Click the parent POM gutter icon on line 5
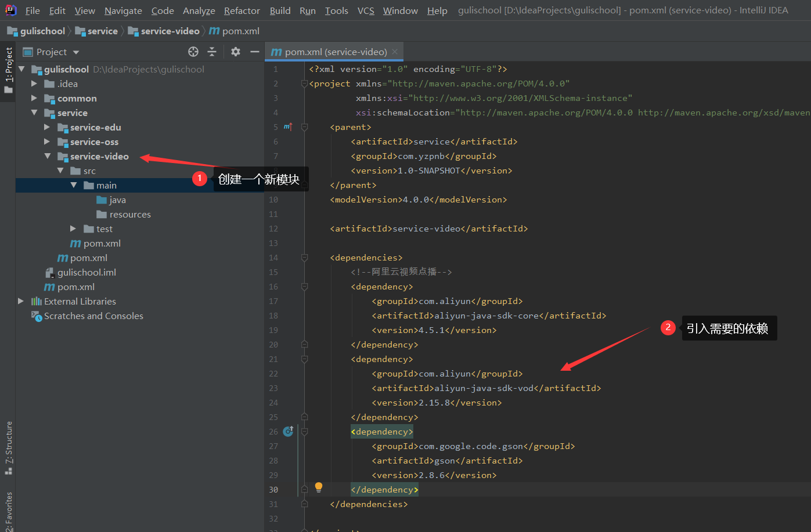811x532 pixels. pos(288,126)
